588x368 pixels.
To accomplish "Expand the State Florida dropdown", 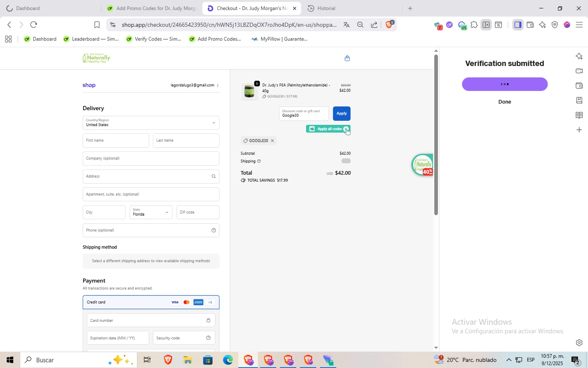I will point(151,212).
